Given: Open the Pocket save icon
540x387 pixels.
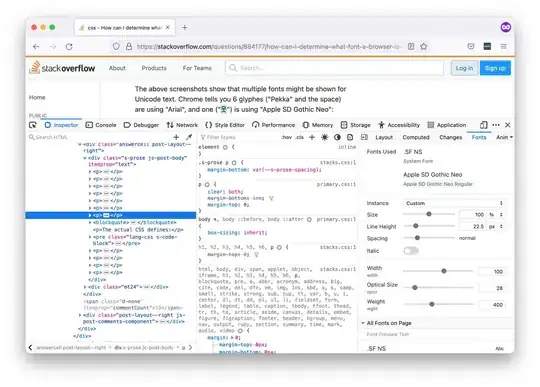Looking at the screenshot, I should 471,46.
